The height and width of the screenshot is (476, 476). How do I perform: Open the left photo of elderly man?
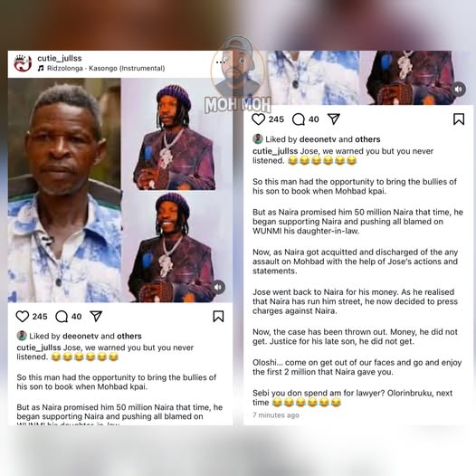[x=64, y=190]
